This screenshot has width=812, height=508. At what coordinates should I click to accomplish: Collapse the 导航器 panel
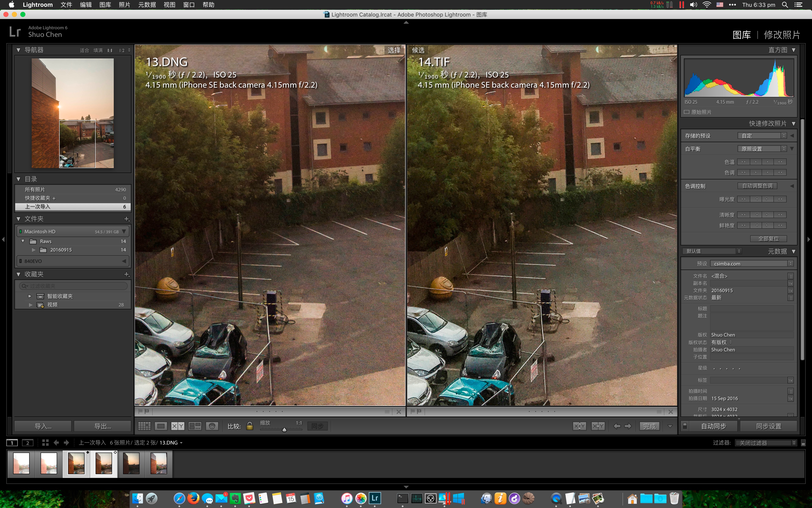18,50
